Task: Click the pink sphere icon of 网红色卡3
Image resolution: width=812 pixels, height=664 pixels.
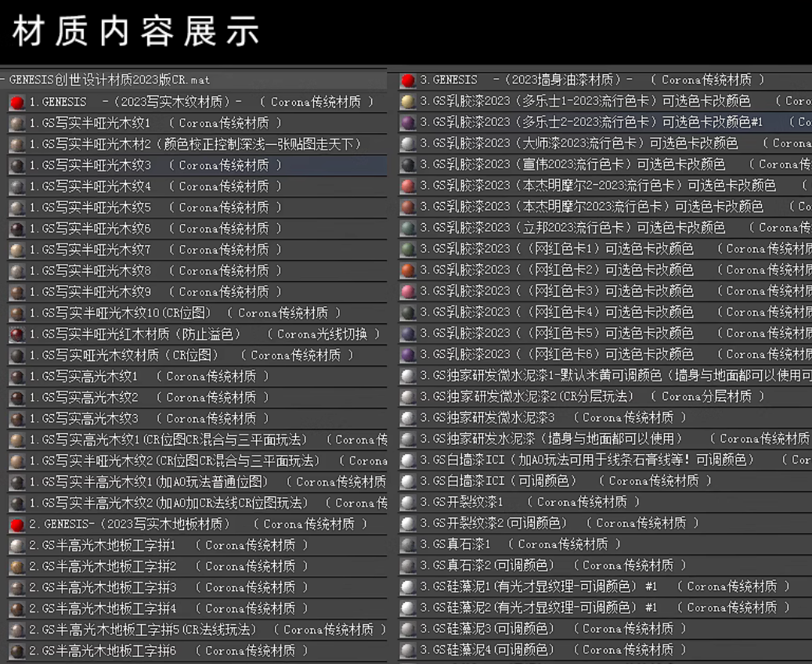Action: point(408,291)
